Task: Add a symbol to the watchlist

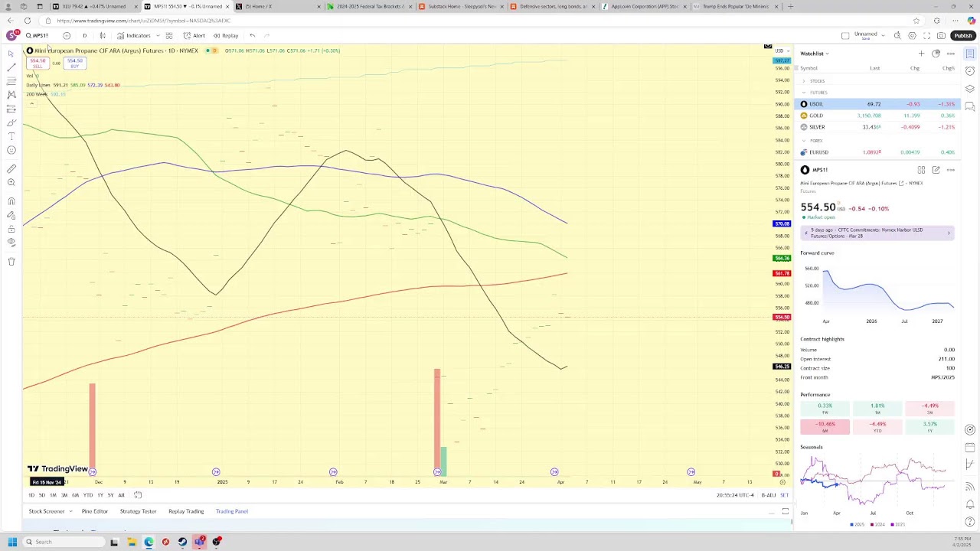Action: (x=921, y=54)
